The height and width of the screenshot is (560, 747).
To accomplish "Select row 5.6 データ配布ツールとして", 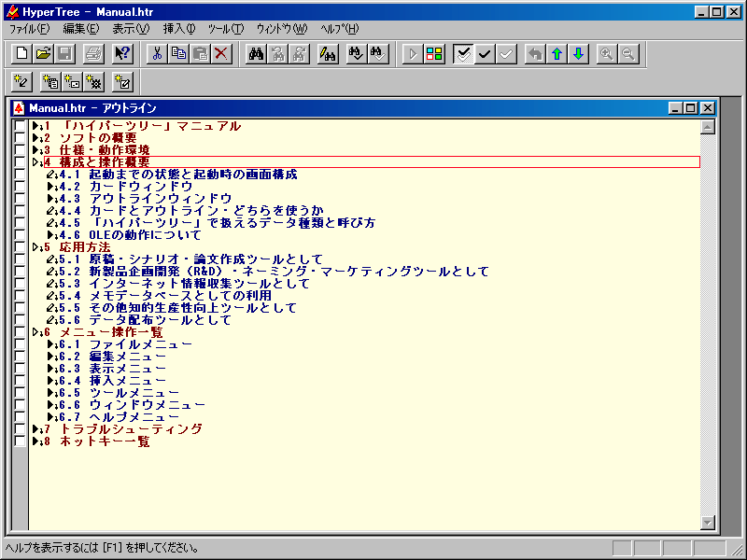I will point(146,320).
